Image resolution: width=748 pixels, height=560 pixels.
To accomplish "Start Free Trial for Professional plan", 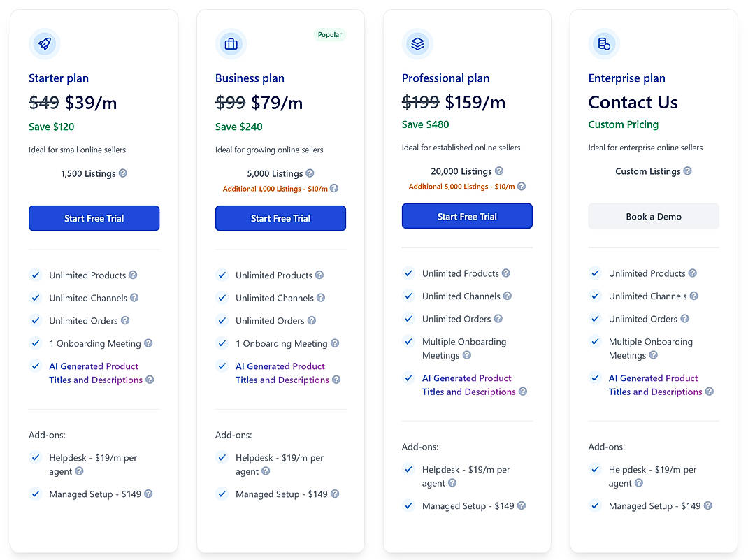I will 467,216.
